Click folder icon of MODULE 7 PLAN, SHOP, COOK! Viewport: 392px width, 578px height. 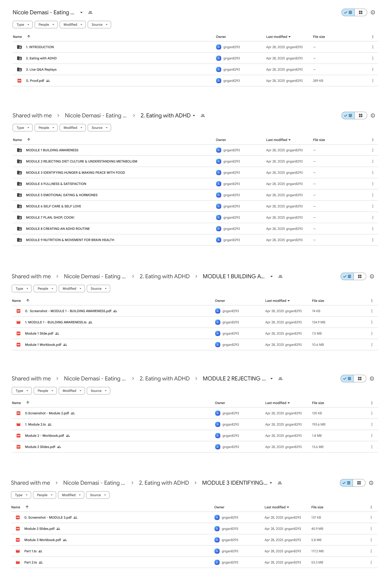pyautogui.click(x=19, y=217)
